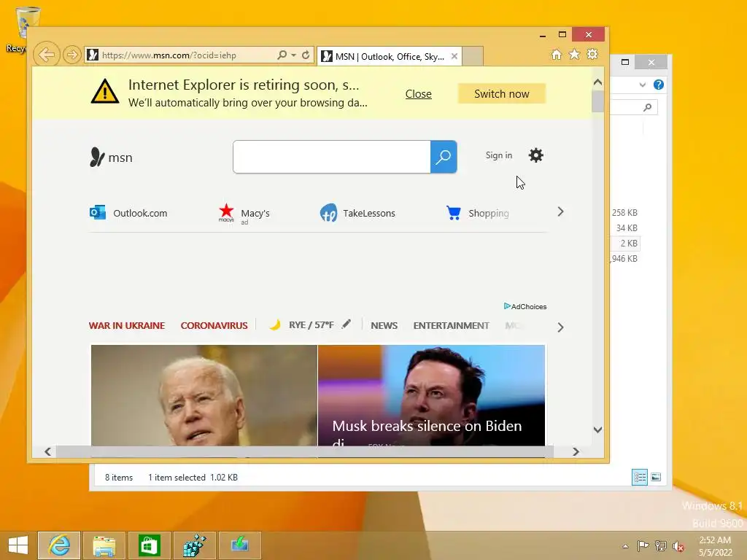Open Action Center flag icon

[x=643, y=545]
